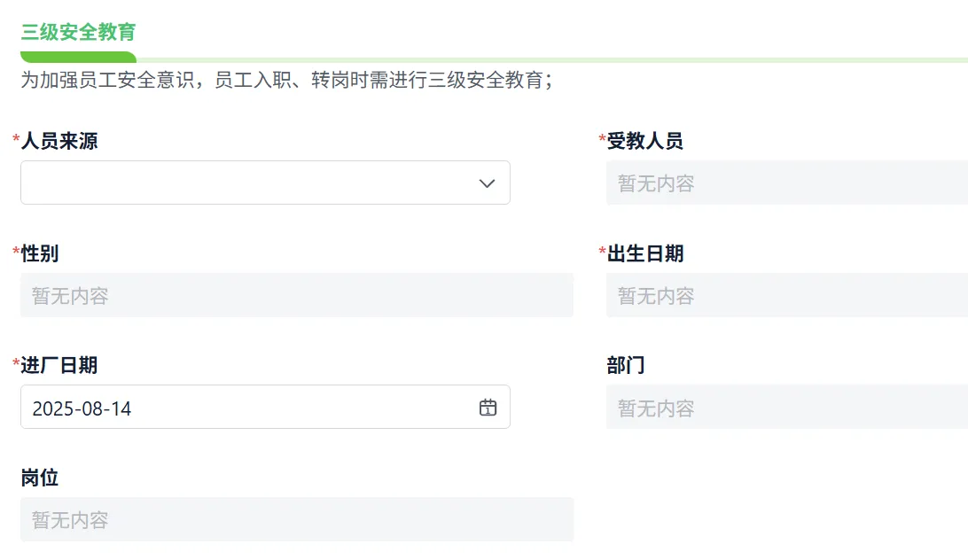The width and height of the screenshot is (968, 560).
Task: Click inside the 人员来源 select box
Action: (x=248, y=183)
